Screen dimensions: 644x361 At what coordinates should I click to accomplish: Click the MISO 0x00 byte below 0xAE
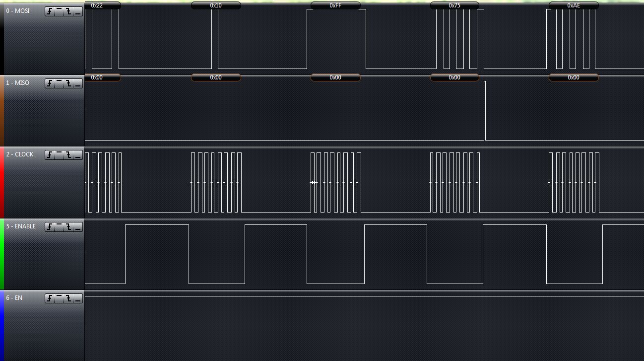pos(574,77)
